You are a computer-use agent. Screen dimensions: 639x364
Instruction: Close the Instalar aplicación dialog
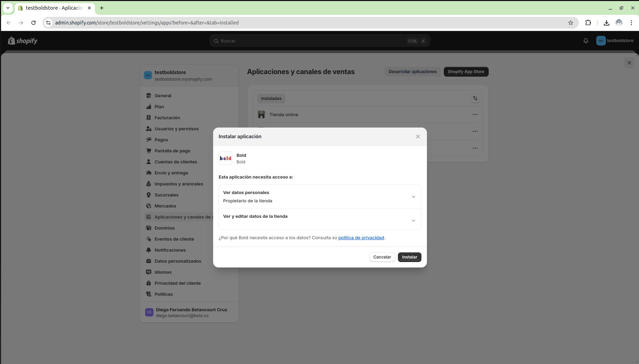(418, 136)
